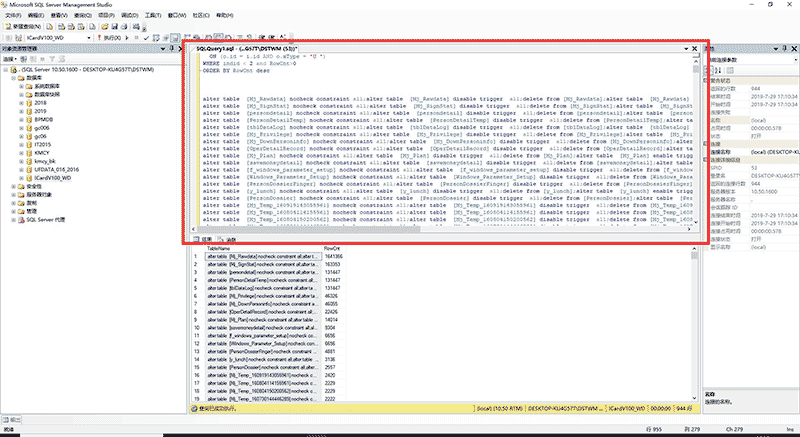800x437 pixels.
Task: Click the Open File folder icon
Action: (x=105, y=27)
